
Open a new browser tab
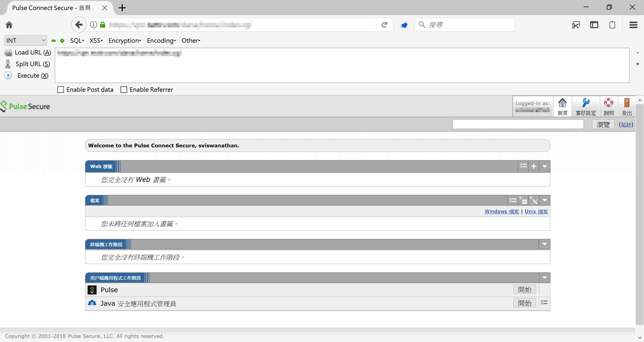(122, 8)
